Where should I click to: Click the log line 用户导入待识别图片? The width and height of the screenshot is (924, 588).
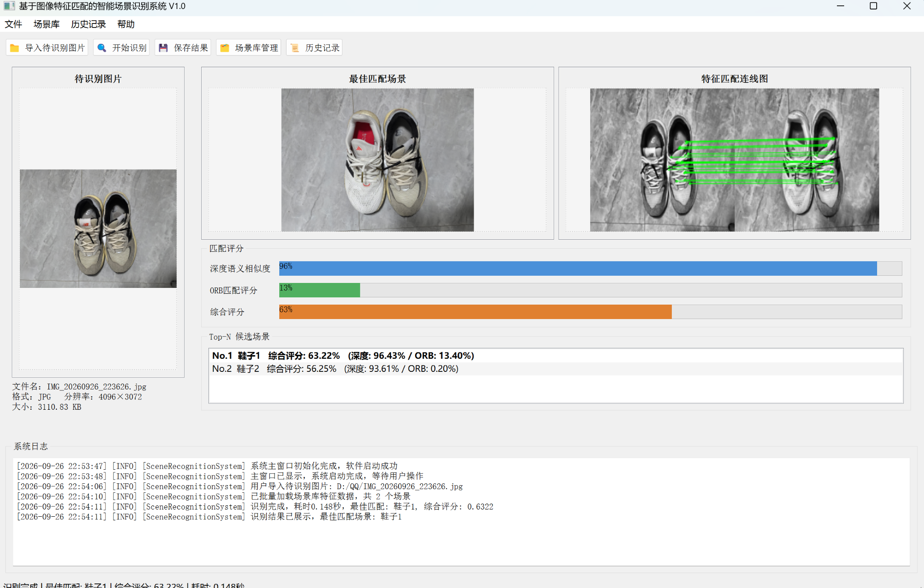click(x=240, y=486)
